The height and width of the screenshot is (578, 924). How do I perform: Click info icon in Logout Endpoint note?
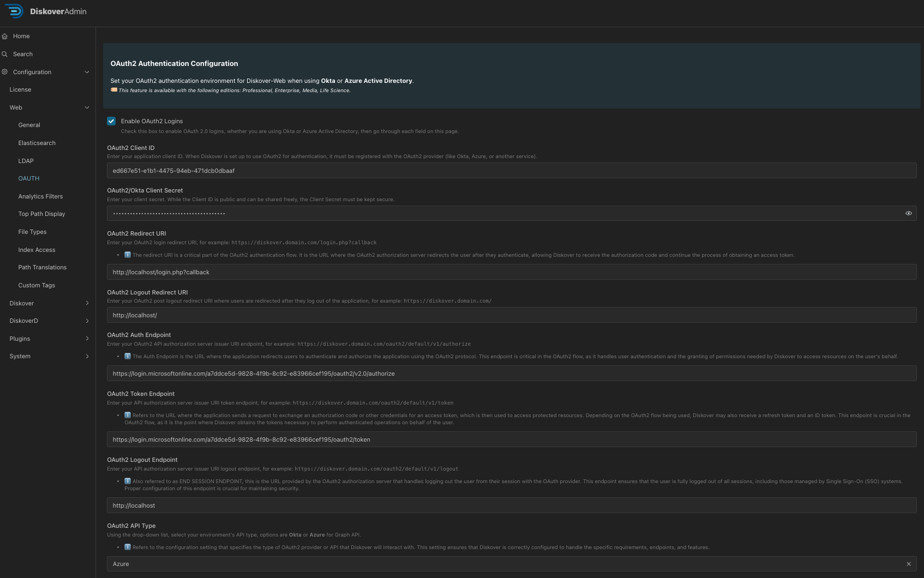(x=128, y=481)
